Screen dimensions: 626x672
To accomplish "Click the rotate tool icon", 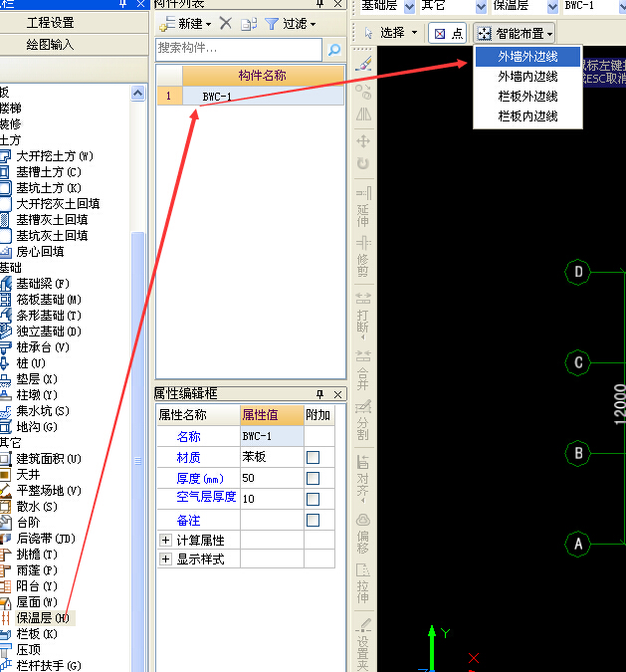I will click(363, 163).
